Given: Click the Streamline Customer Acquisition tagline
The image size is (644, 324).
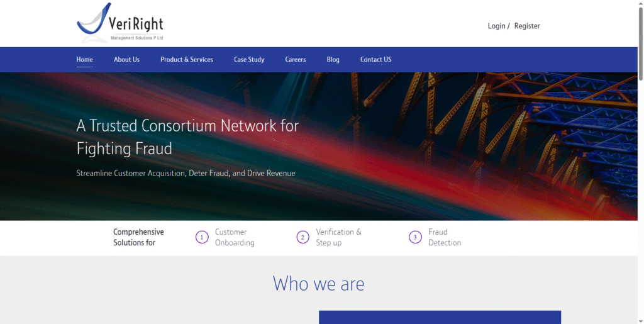Looking at the screenshot, I should pos(186,173).
